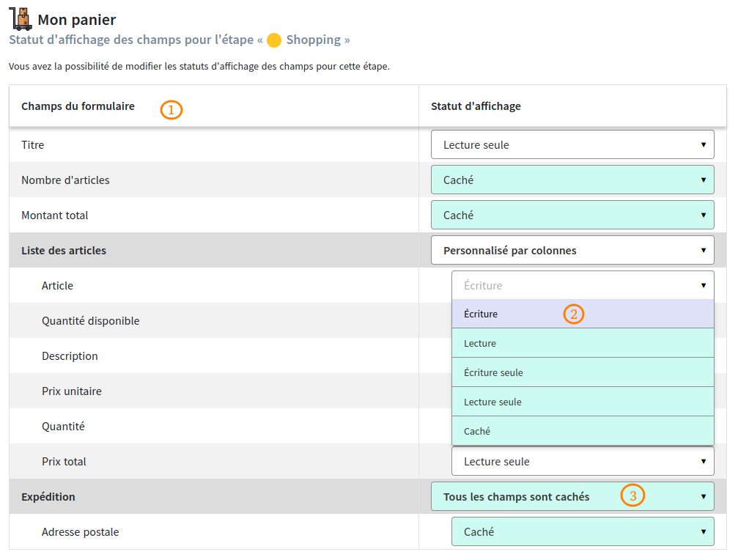Open the Titre display status dropdown
This screenshot has width=738, height=560.
(572, 144)
